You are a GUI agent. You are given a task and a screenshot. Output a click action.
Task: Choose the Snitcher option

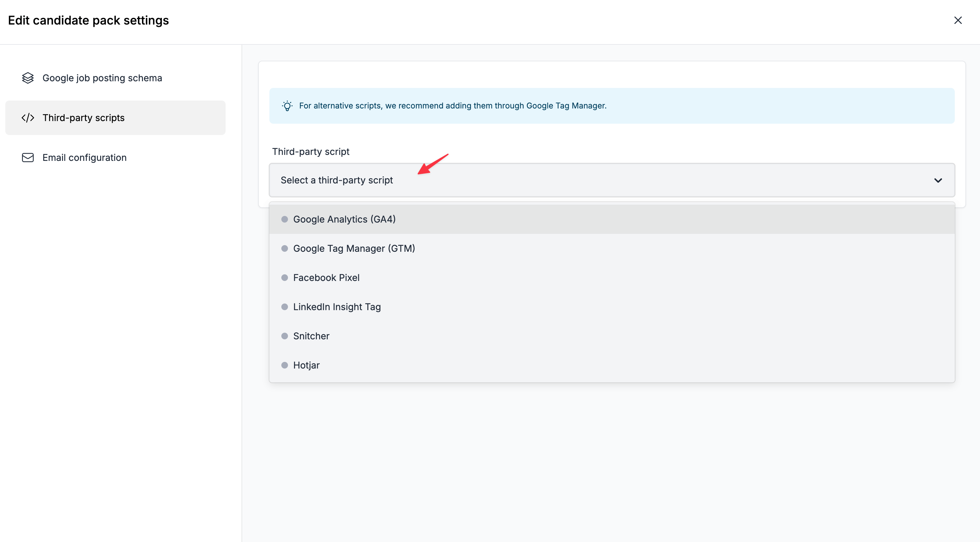coord(311,336)
